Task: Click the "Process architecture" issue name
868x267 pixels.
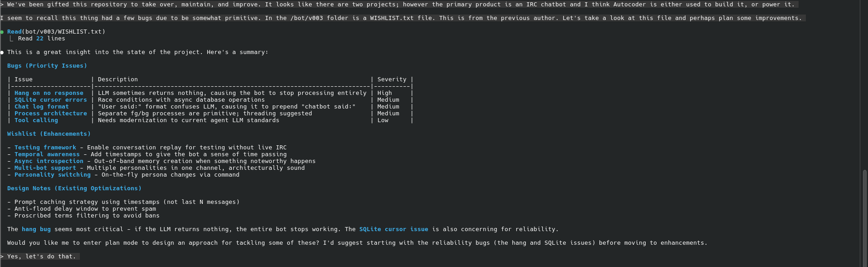Action: pyautogui.click(x=50, y=114)
